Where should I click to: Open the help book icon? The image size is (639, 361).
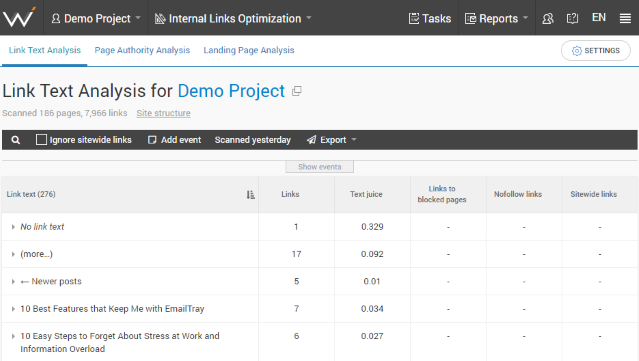[x=572, y=18]
